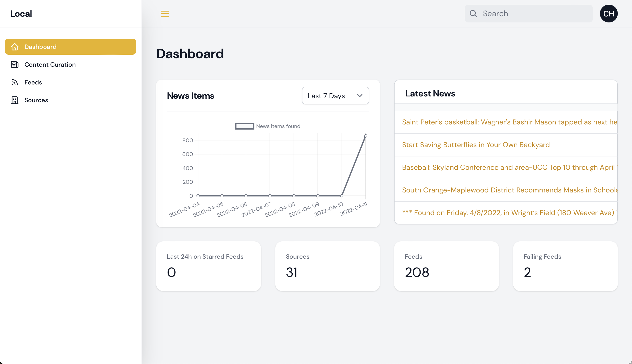Click the 2022-04-11 chart data point
The width and height of the screenshot is (632, 364).
coord(365,136)
